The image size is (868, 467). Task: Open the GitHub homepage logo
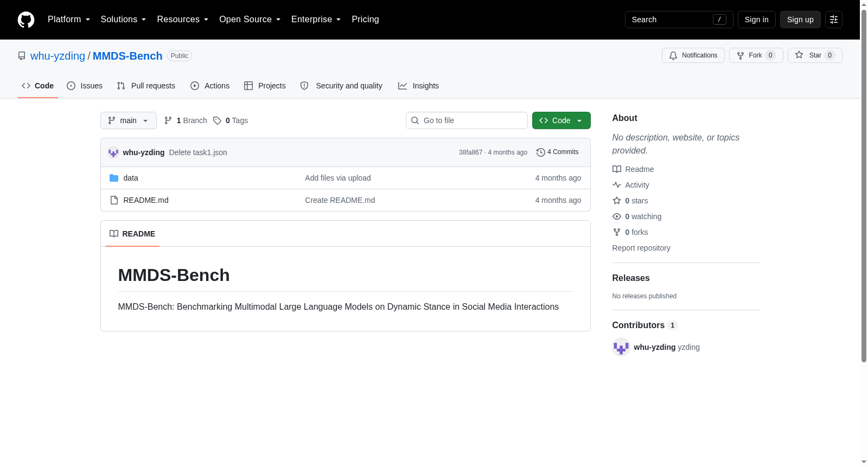pyautogui.click(x=26, y=20)
